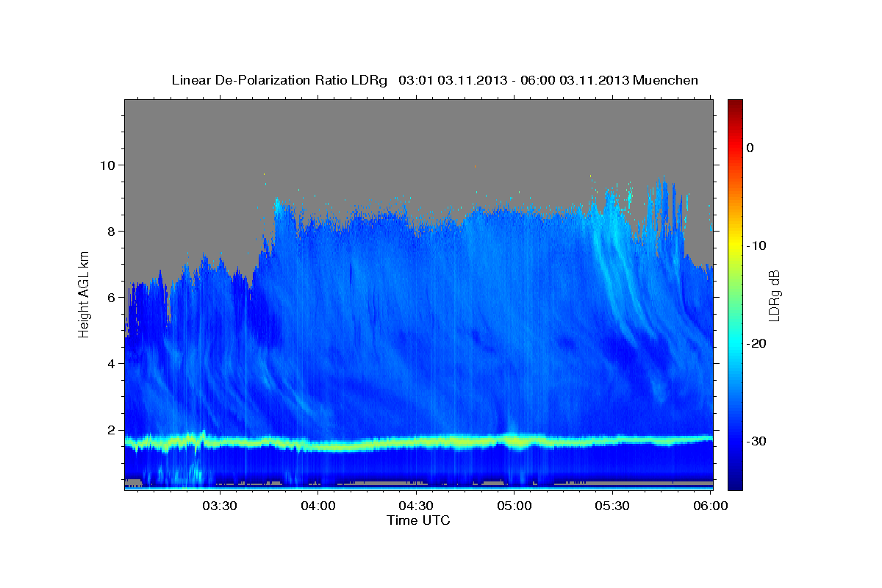This screenshot has width=882, height=588.
Task: Click the height tick label "4"
Action: click(x=112, y=364)
